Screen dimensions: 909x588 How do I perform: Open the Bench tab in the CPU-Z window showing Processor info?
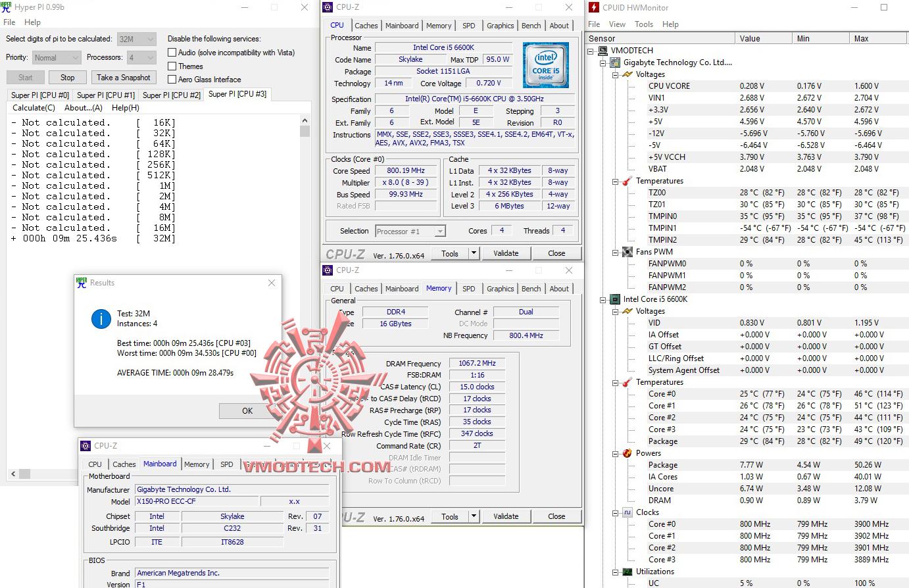(x=531, y=26)
